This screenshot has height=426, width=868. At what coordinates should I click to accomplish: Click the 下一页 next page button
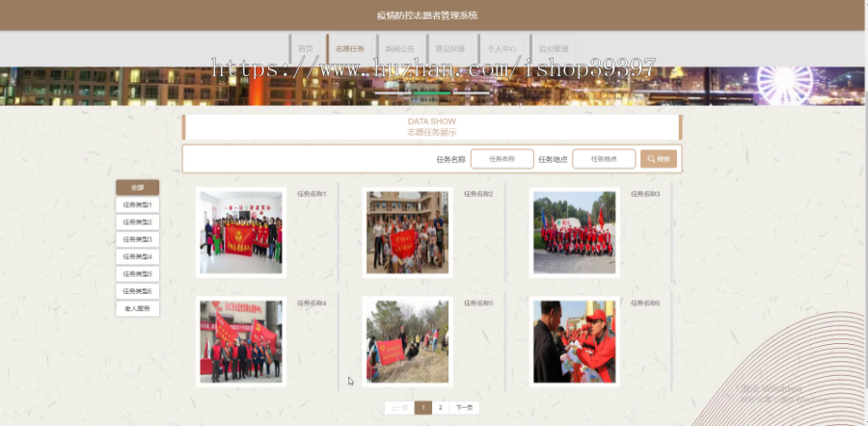tap(464, 408)
